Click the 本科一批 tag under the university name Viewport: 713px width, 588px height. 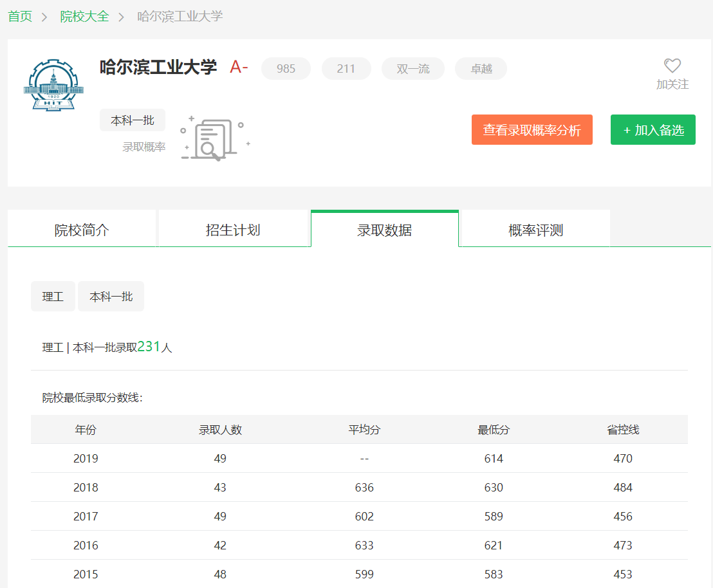[133, 120]
